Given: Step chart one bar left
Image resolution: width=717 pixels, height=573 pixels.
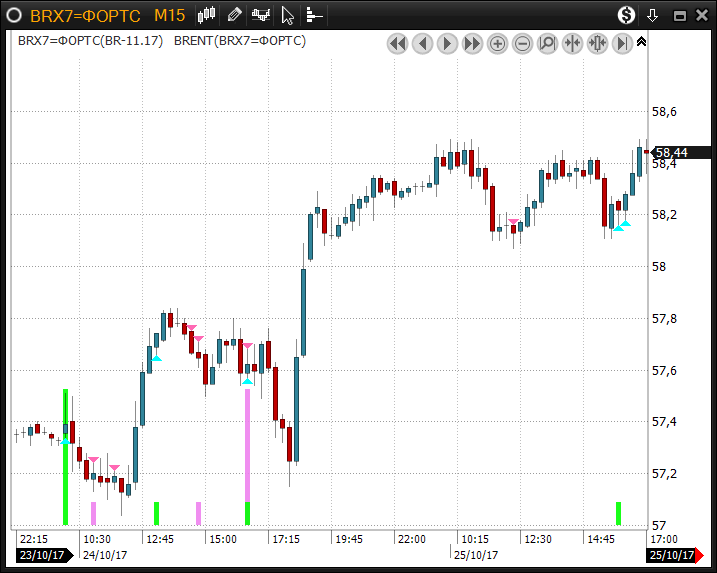Looking at the screenshot, I should [x=422, y=43].
